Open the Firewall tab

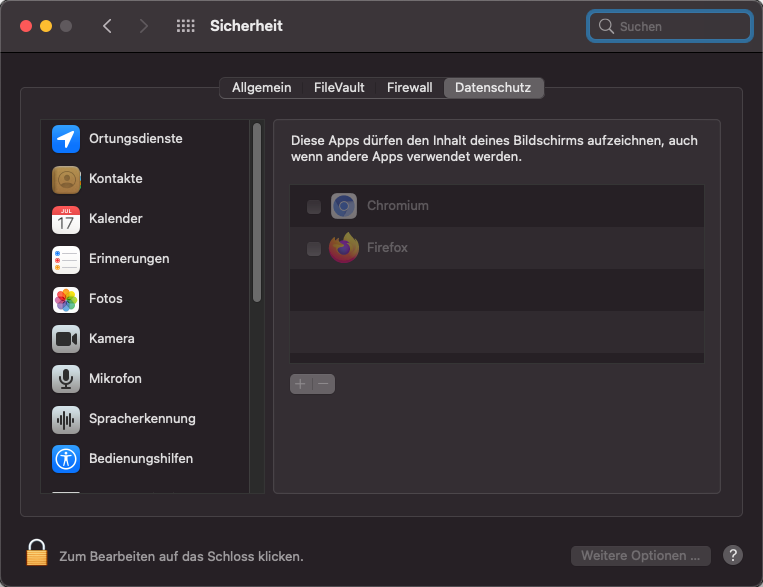[409, 88]
